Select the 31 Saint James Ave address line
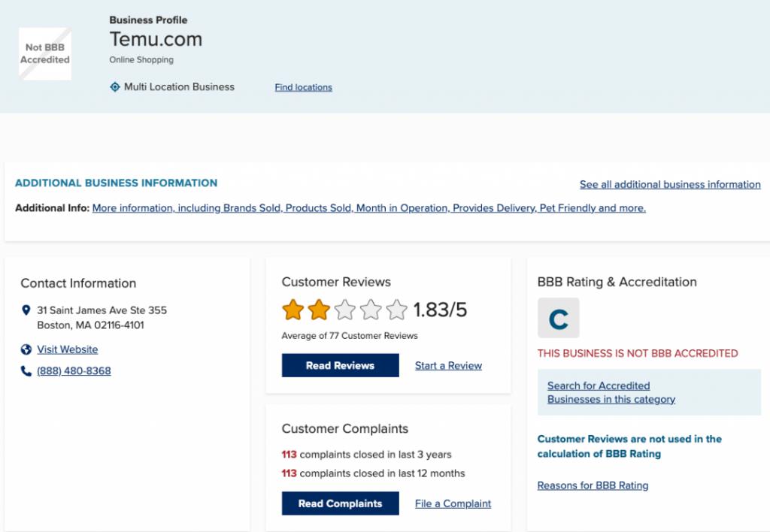This screenshot has width=770, height=532. 102,310
